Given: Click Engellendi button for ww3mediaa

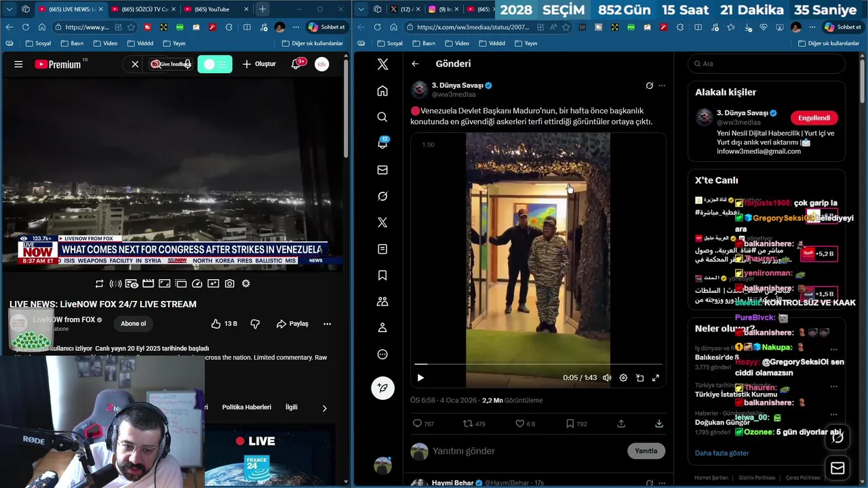Looking at the screenshot, I should click(814, 117).
